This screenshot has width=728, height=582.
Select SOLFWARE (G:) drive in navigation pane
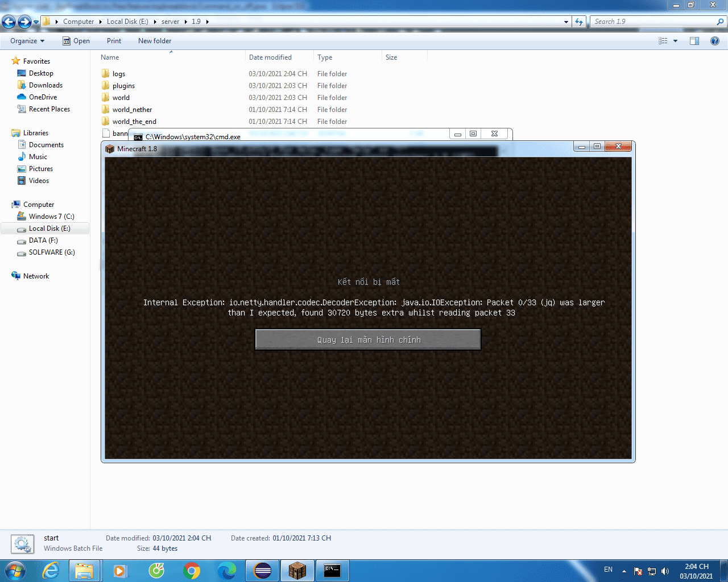tap(52, 252)
